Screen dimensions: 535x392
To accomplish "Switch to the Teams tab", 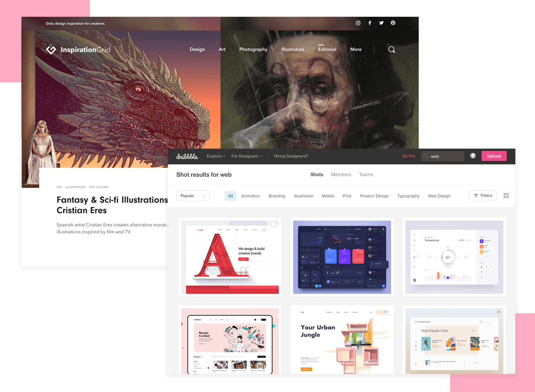I will tap(366, 175).
